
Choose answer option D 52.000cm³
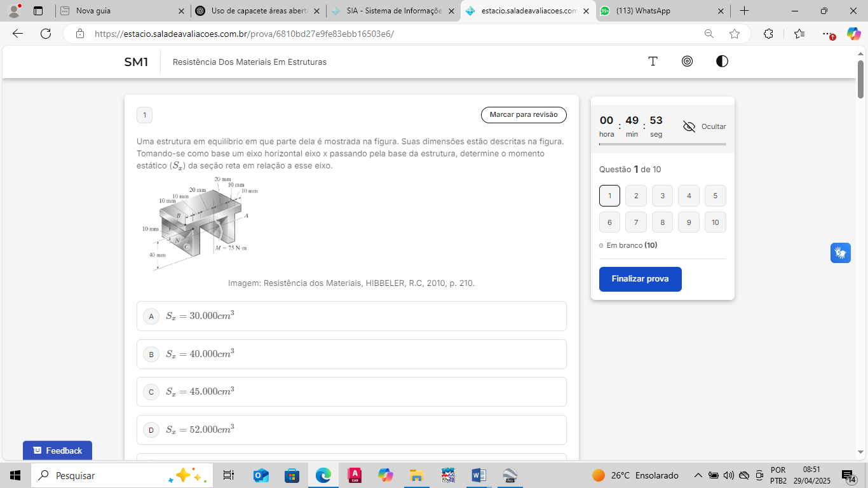click(x=351, y=430)
